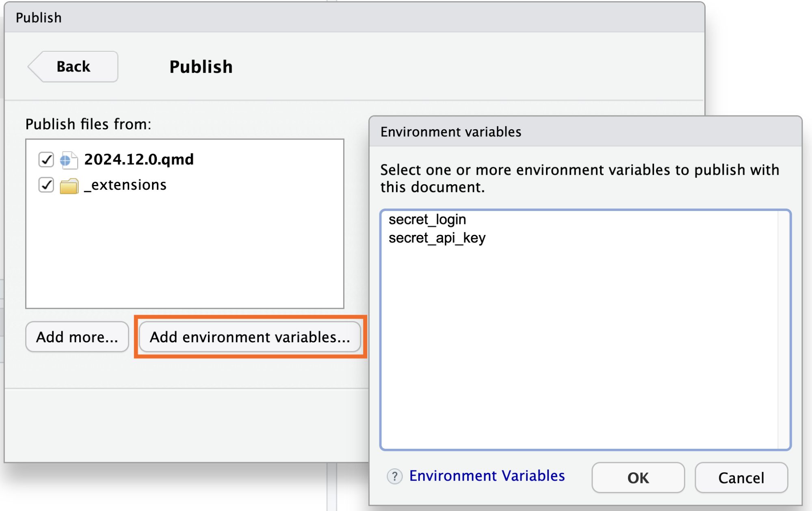This screenshot has height=511, width=812.
Task: Select the 2024.12.0.qmd file name
Action: pyautogui.click(x=139, y=159)
